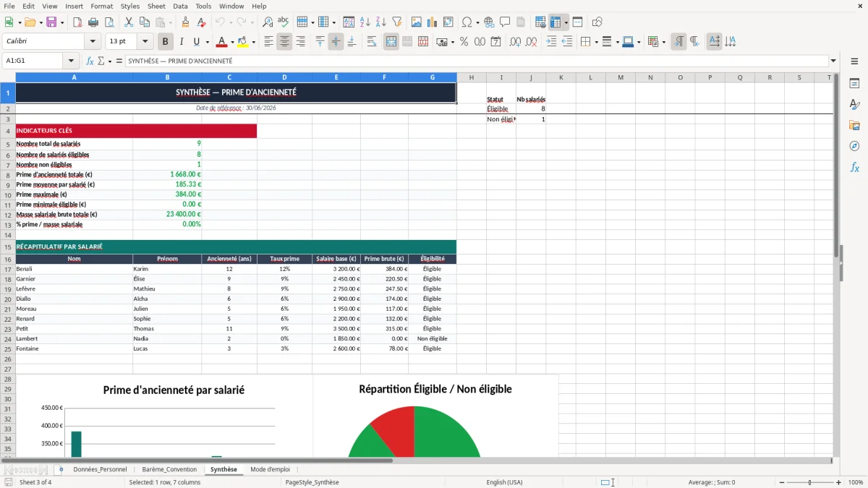Toggle Align Left
Viewport: 868px width, 488px height.
point(268,42)
